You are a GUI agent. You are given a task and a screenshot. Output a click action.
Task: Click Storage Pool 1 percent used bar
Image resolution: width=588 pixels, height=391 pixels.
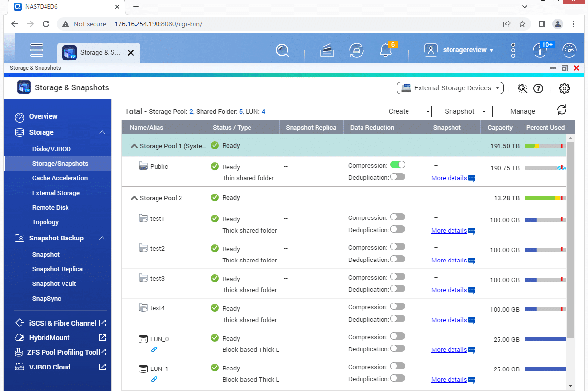click(x=545, y=146)
